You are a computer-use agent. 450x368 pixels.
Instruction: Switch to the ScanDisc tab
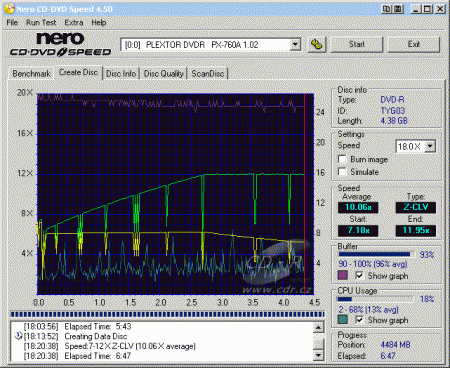click(x=207, y=74)
